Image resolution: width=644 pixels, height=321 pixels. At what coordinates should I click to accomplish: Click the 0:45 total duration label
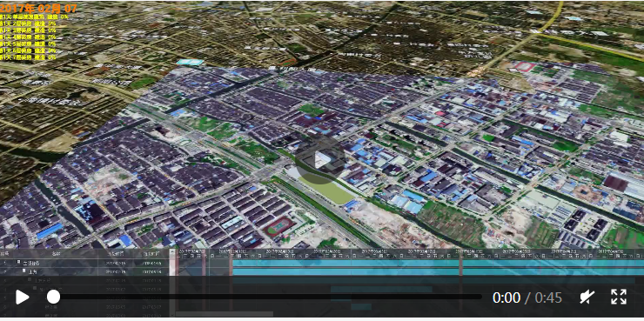pos(548,298)
